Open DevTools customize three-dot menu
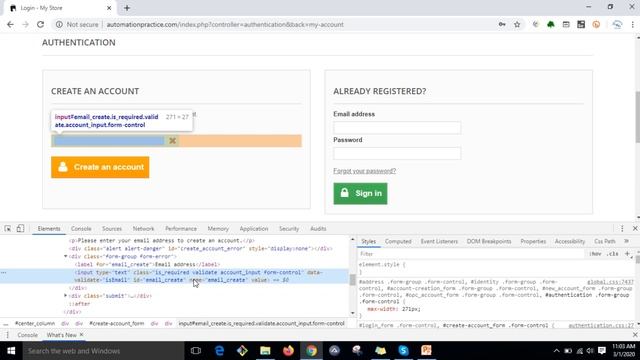Image resolution: width=640 pixels, height=360 pixels. click(x=622, y=229)
